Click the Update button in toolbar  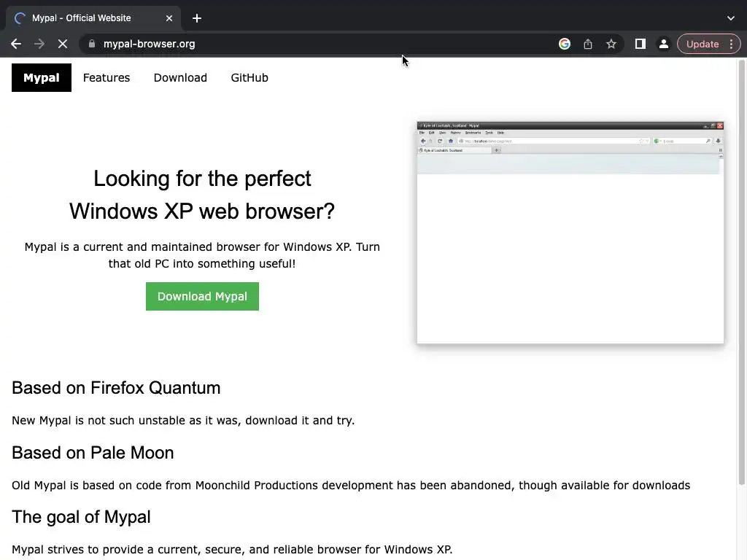tap(702, 44)
